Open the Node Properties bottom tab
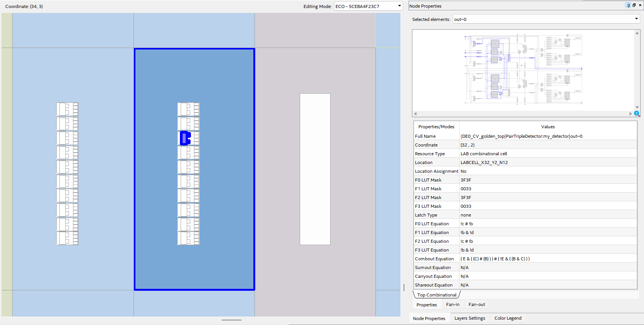This screenshot has width=644, height=325. pyautogui.click(x=429, y=319)
